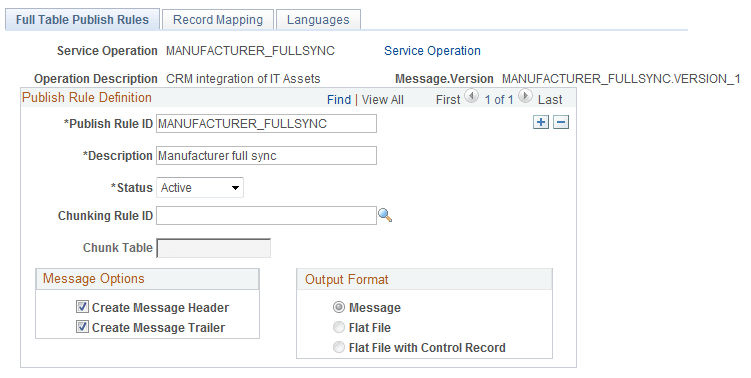Screen dimensions: 751x378
Task: Click MANUFACTURER_FULLSYNC service operation value
Action: pos(250,51)
